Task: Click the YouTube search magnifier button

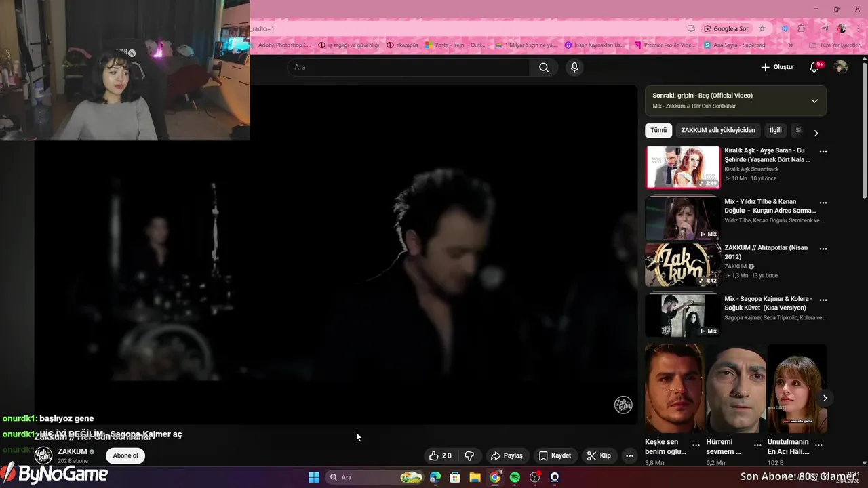Action: (544, 67)
